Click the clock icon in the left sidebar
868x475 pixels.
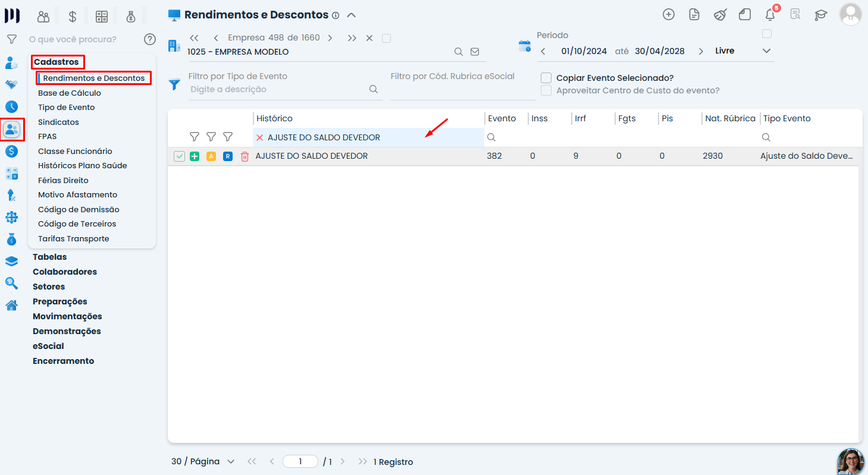point(11,107)
